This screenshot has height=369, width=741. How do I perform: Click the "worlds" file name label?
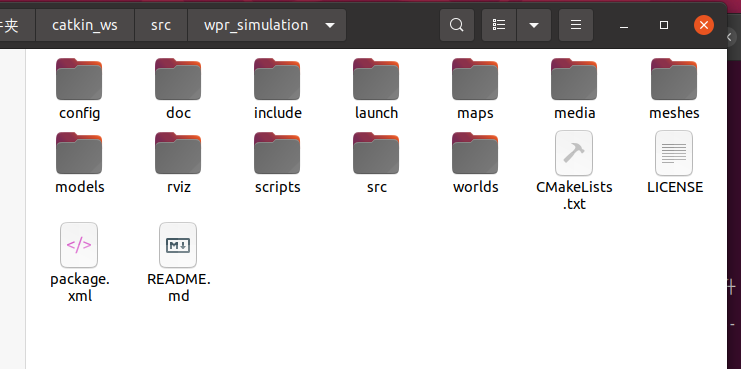(476, 187)
